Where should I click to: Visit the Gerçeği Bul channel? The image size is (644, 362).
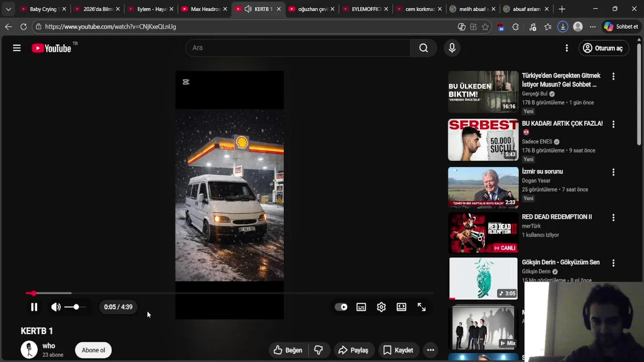[x=534, y=94]
